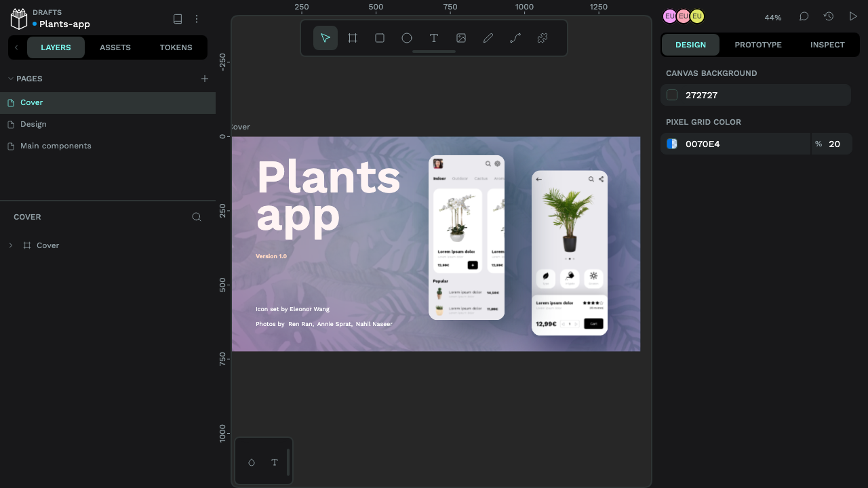Open the Plugins puzzle icon
The width and height of the screenshot is (868, 488).
(542, 38)
